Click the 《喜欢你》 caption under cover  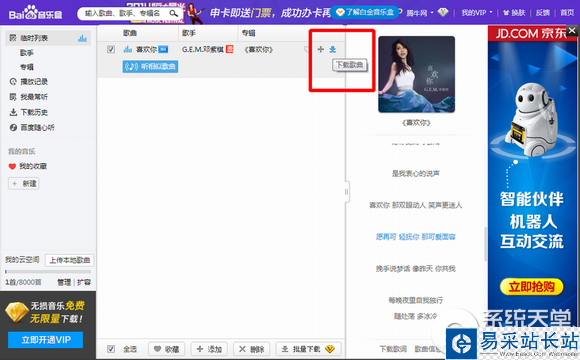tap(416, 122)
